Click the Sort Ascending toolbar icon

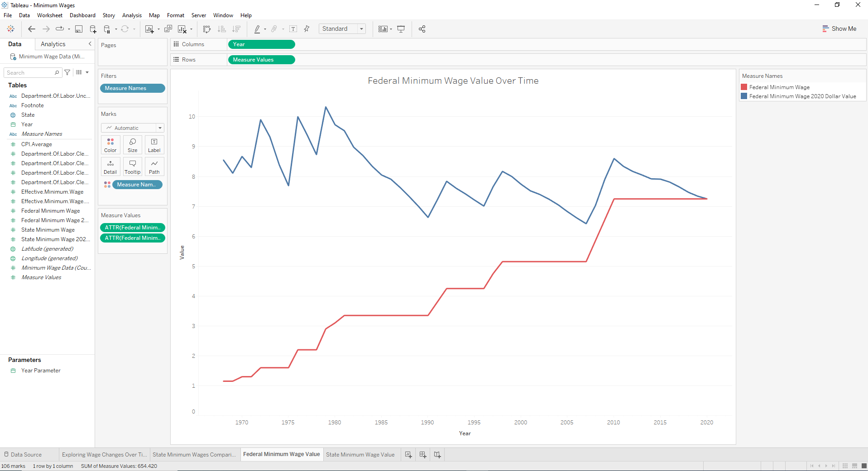[221, 29]
